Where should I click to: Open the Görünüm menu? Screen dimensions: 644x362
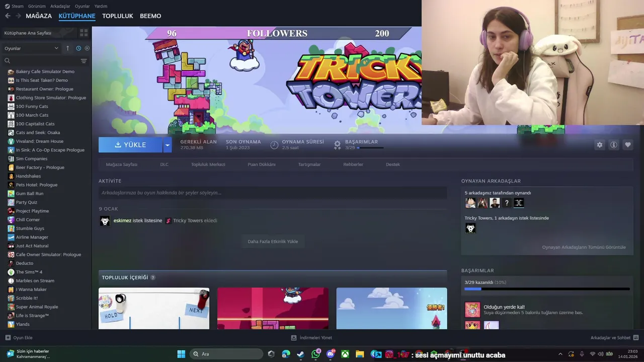point(37,6)
